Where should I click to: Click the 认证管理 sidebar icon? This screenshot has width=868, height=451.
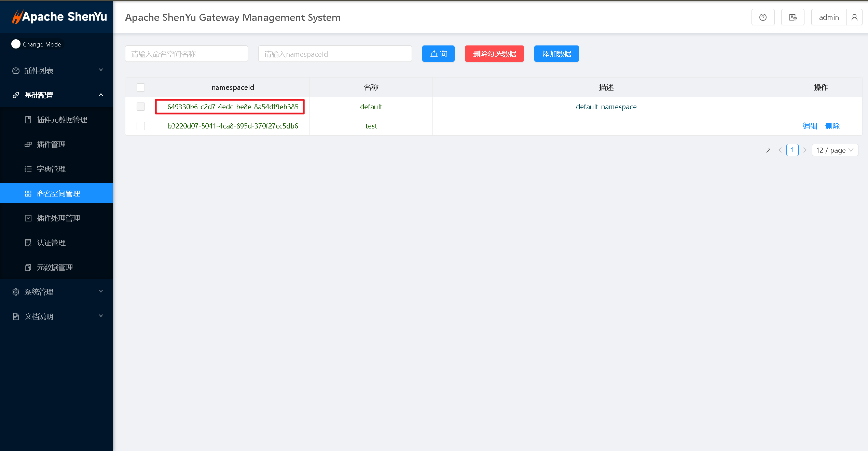(28, 243)
